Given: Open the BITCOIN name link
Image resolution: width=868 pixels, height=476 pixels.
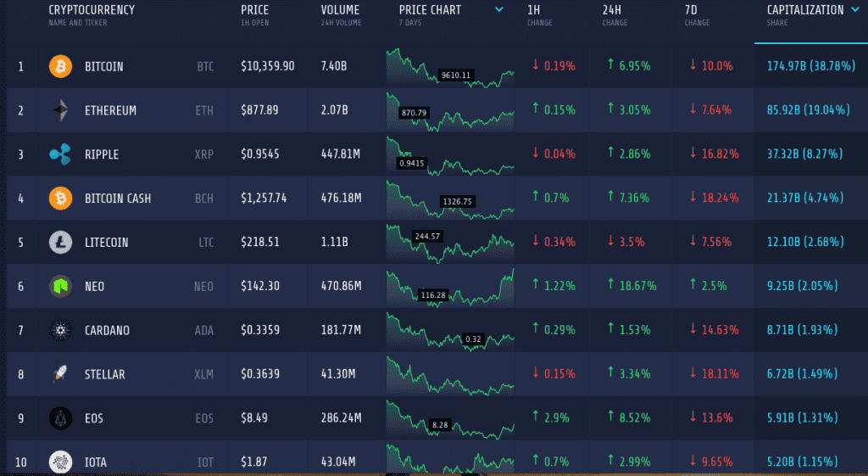Looking at the screenshot, I should click(104, 66).
